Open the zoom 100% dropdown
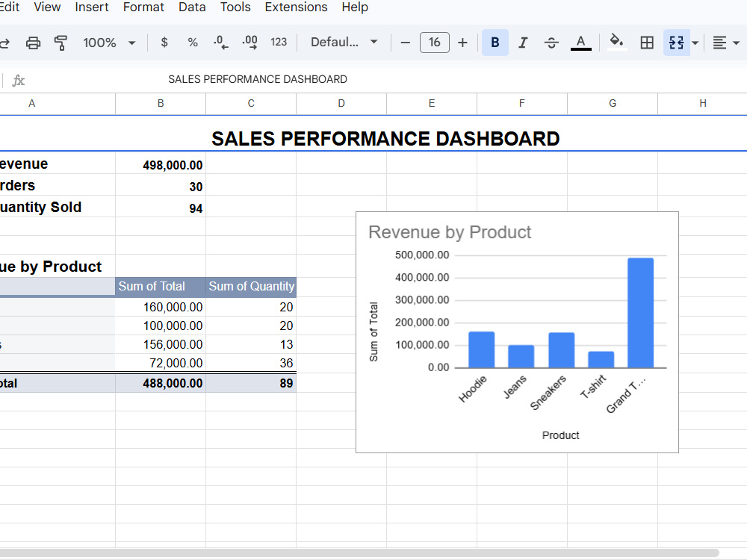Image resolution: width=747 pixels, height=560 pixels. (x=109, y=43)
